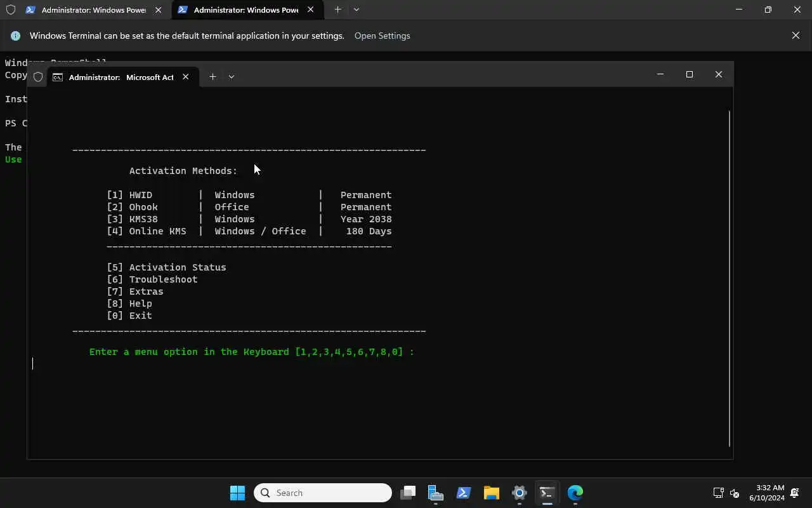Add a new tab in back terminal window
This screenshot has width=812, height=508.
(337, 10)
